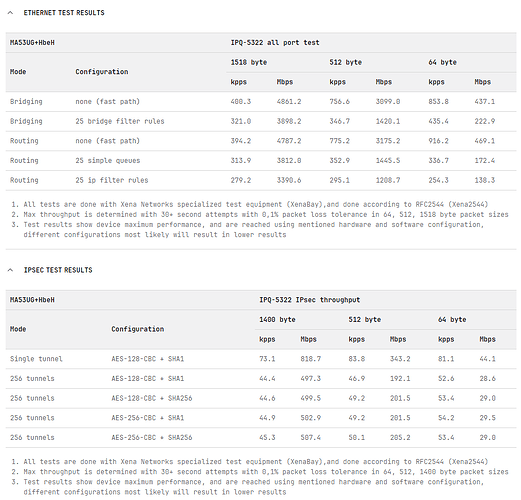Select the 25 bridge filter rules row
The height and width of the screenshot is (500, 521).
pos(261,121)
